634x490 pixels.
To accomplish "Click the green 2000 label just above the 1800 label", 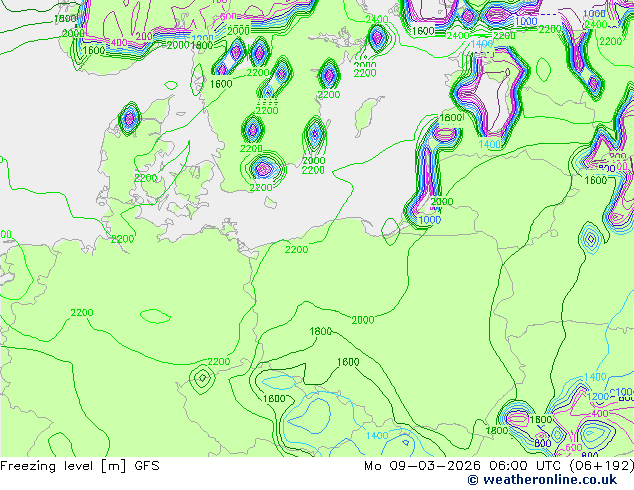I will [363, 320].
